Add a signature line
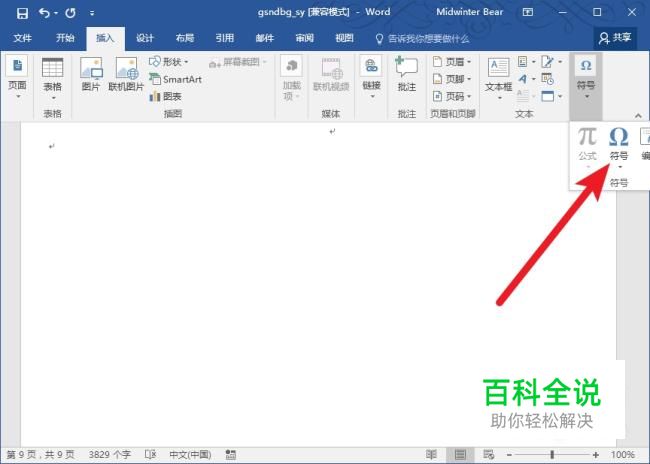650x464 pixels. point(552,62)
